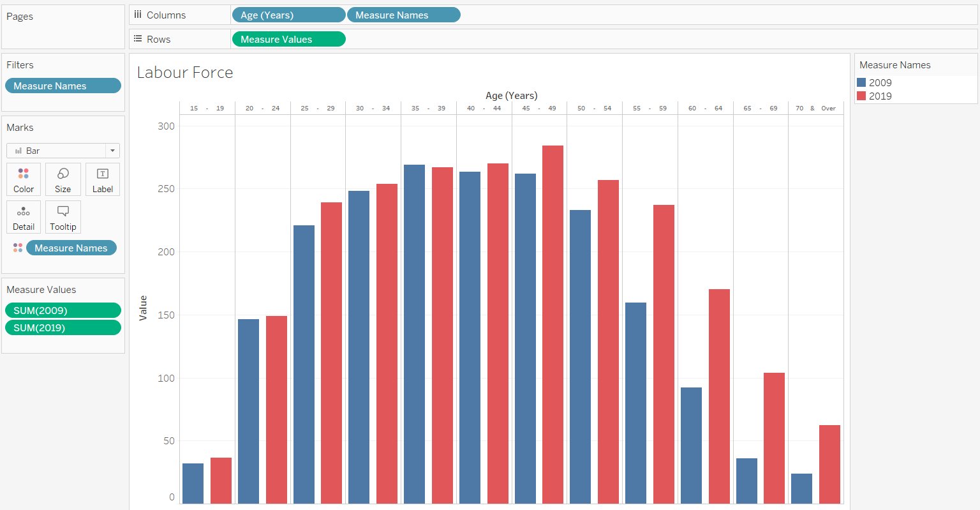Select the 45 - 49 column header
Screen dimensions: 980x510
coord(539,108)
